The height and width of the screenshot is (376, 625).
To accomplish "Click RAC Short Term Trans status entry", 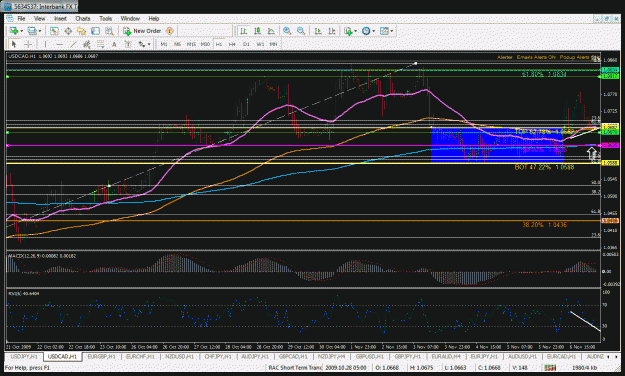I will [295, 368].
